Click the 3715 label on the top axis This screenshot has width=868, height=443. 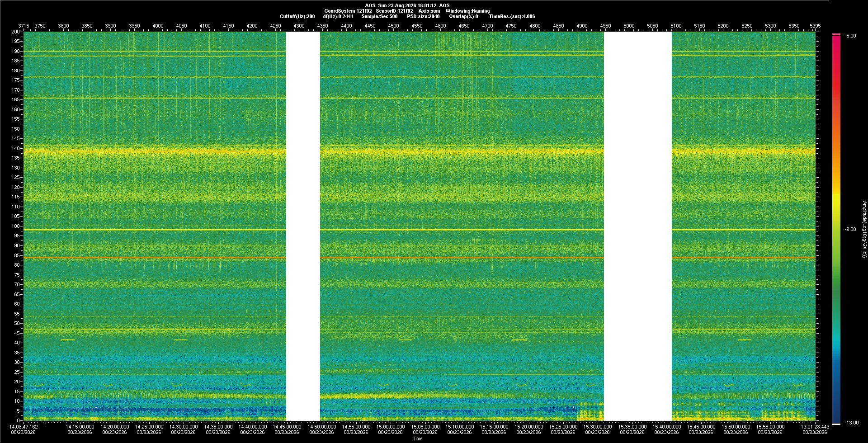click(x=24, y=26)
